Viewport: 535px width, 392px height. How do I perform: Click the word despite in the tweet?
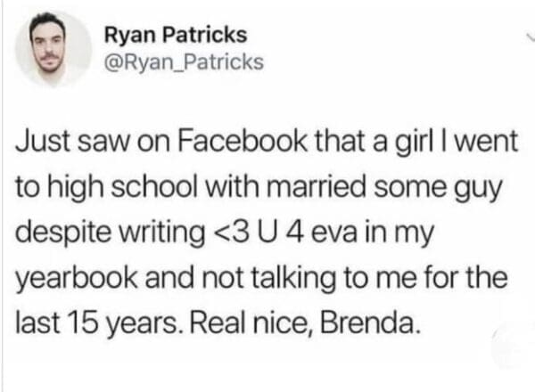[x=53, y=234]
